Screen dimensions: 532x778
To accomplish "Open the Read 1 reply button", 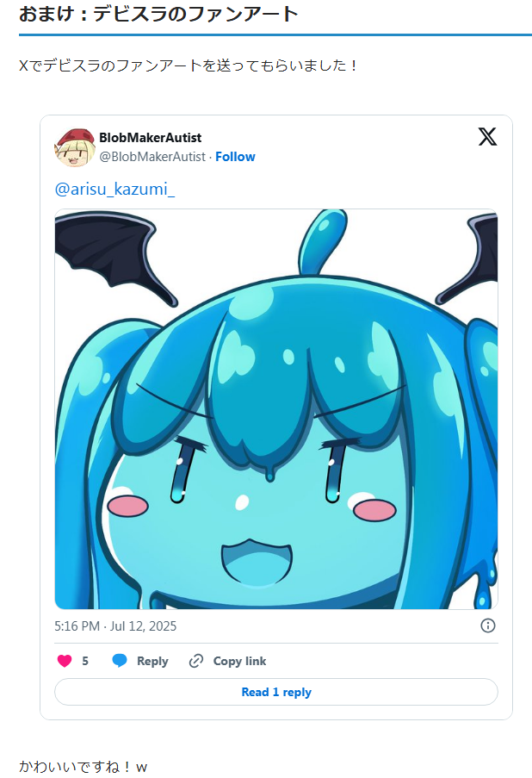I will point(276,692).
